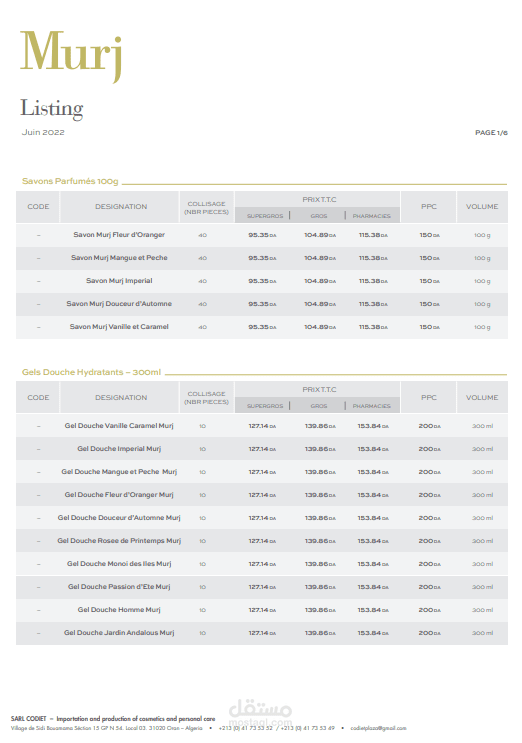Select "Savon Murj Fleur d'Oranger" row name

click(x=119, y=235)
